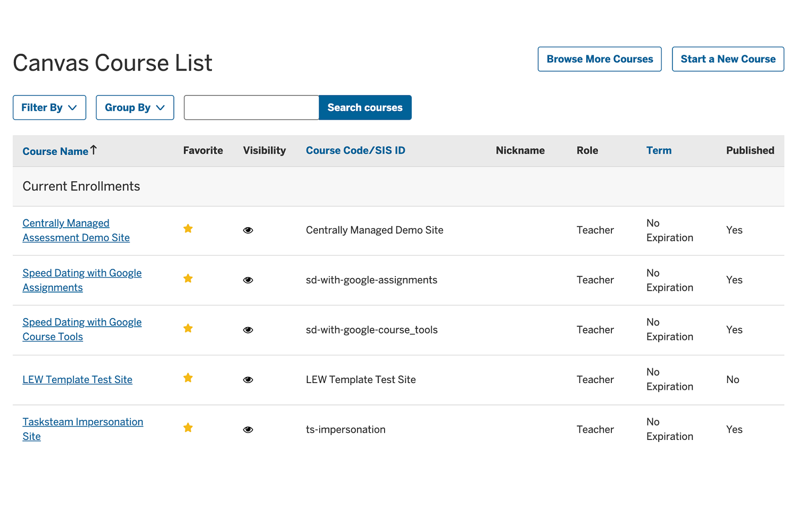The image size is (798, 532).
Task: Click No Expiration term in Tasksteam Impersonation row
Action: [670, 429]
